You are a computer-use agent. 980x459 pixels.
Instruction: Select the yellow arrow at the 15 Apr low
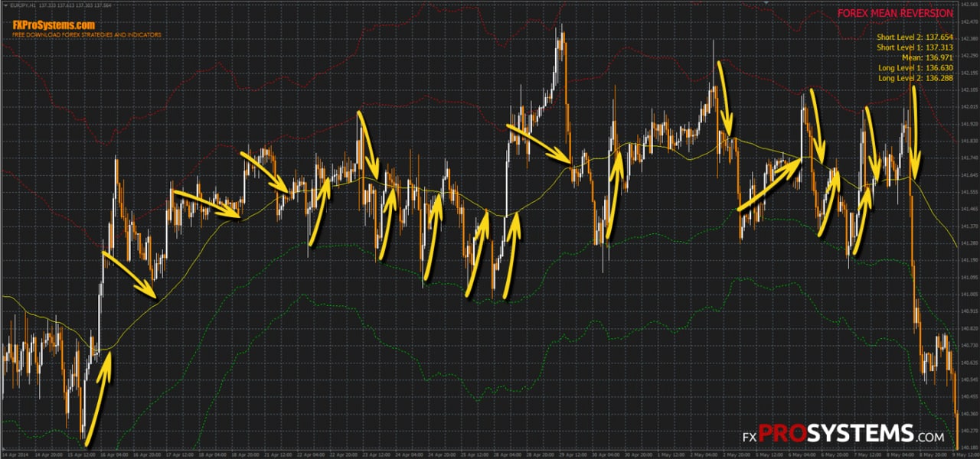coord(98,398)
